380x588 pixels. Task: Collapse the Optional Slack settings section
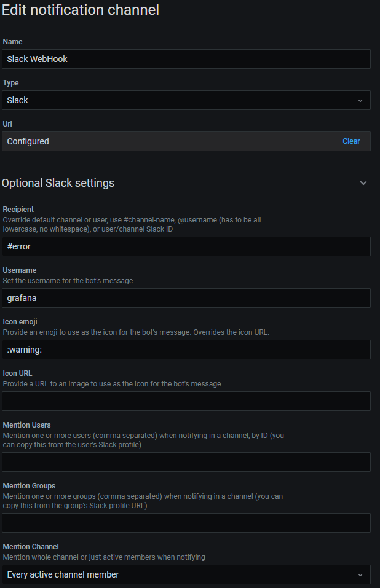tap(363, 183)
